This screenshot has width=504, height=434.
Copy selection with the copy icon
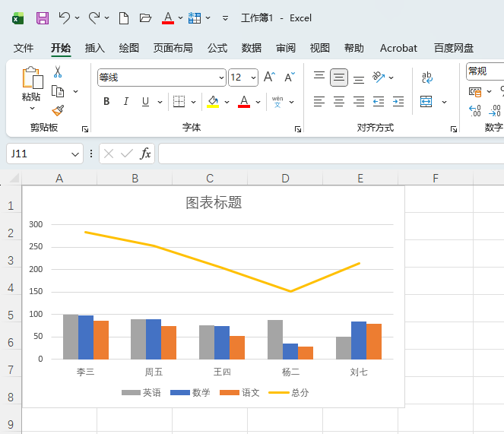point(58,92)
